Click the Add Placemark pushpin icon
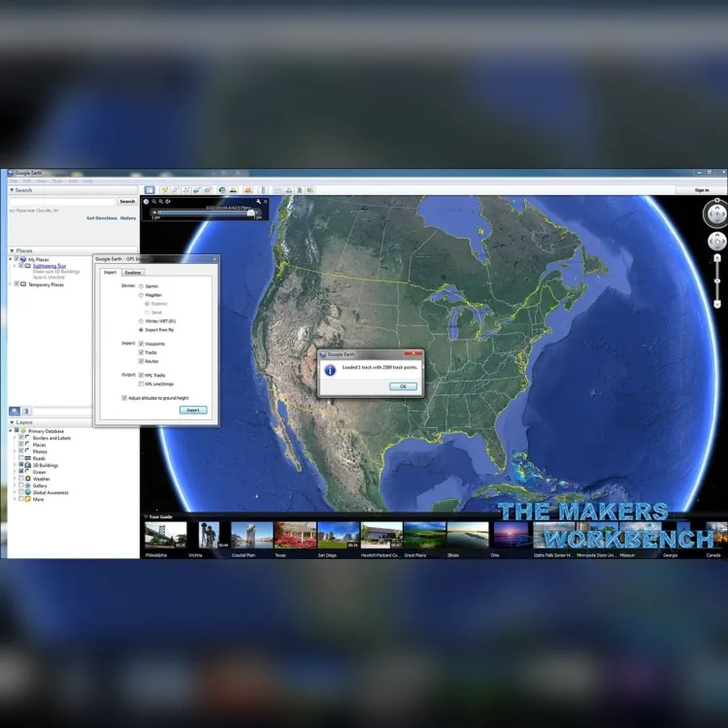The height and width of the screenshot is (728, 728). 165,190
